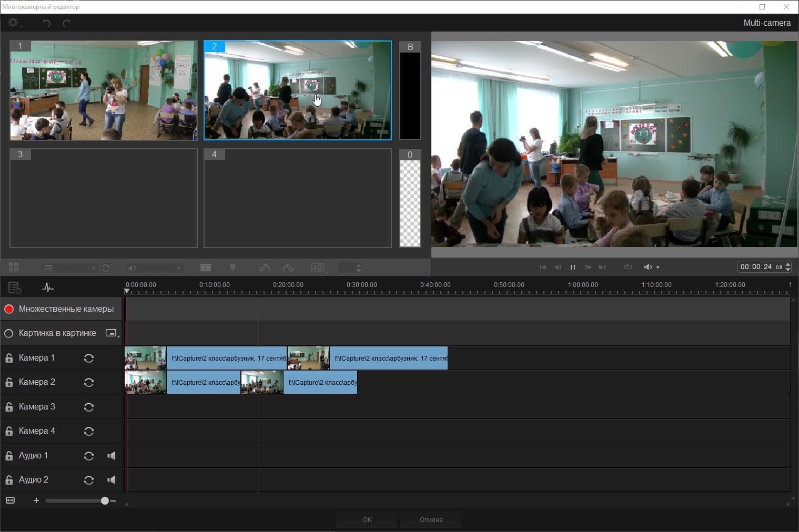The width and height of the screenshot is (799, 532).
Task: Open the source manager list icon
Action: coord(15,288)
